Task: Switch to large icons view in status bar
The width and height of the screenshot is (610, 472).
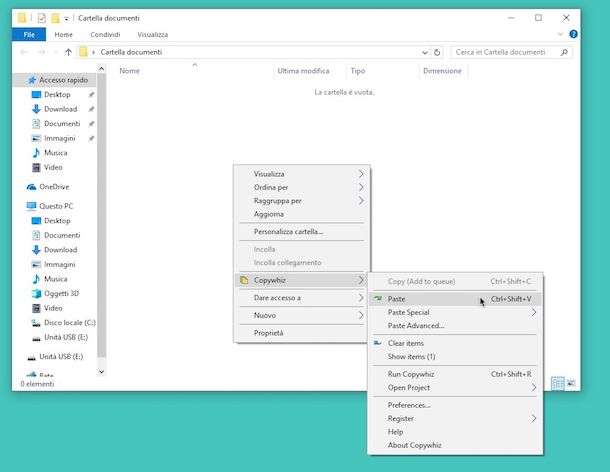Action: click(x=571, y=383)
